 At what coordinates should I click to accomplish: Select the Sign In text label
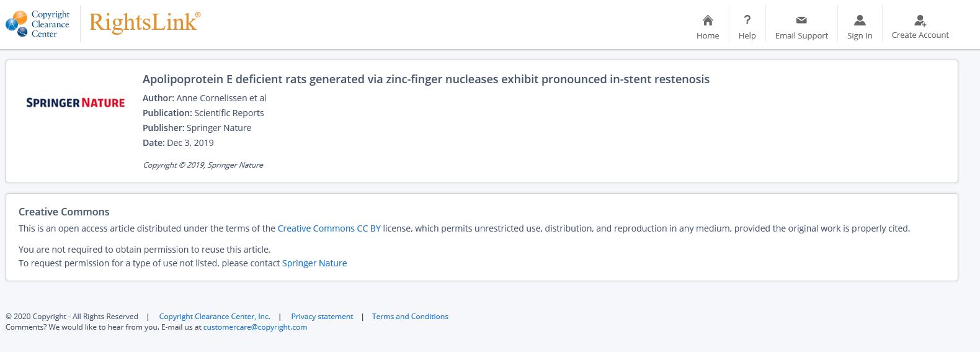pos(860,35)
